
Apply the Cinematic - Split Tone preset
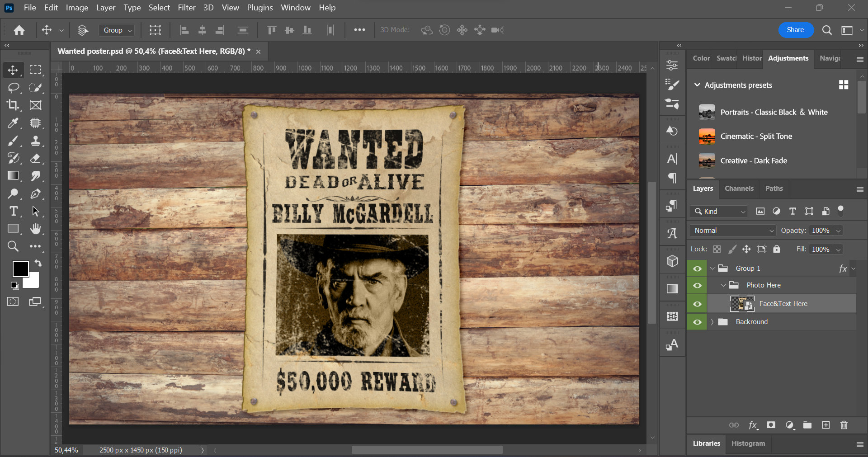756,136
